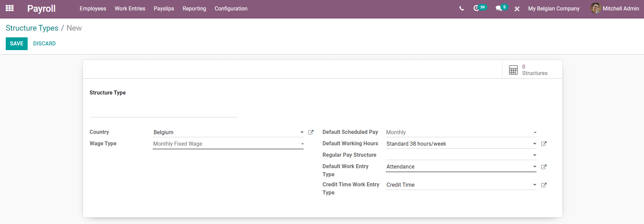Open the Employees menu

tap(93, 9)
